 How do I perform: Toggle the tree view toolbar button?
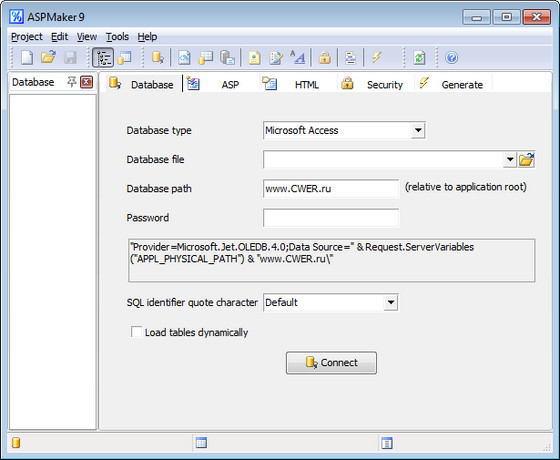click(x=103, y=58)
